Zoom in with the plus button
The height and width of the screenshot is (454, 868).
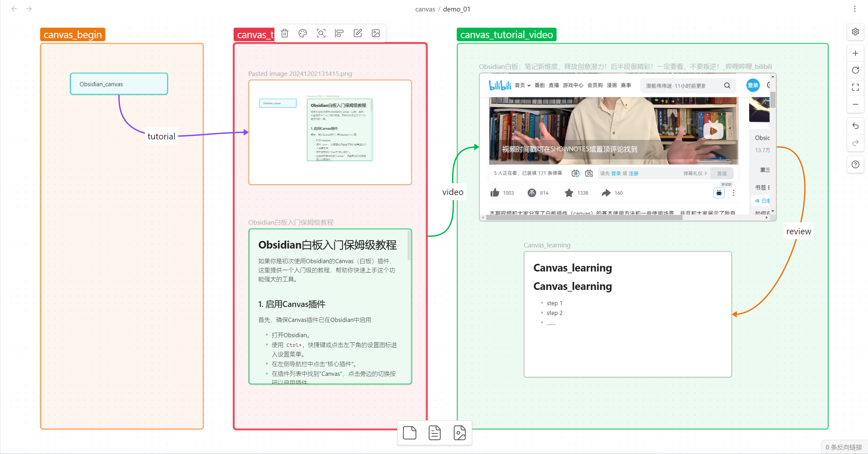[x=855, y=53]
